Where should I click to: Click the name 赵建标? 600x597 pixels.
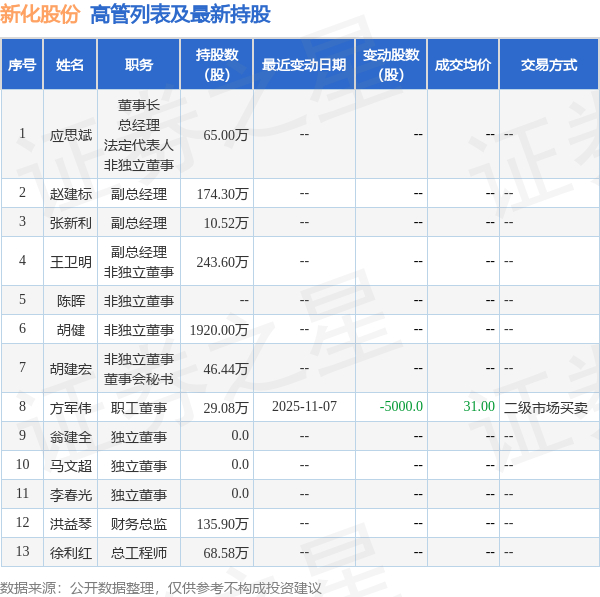click(71, 194)
